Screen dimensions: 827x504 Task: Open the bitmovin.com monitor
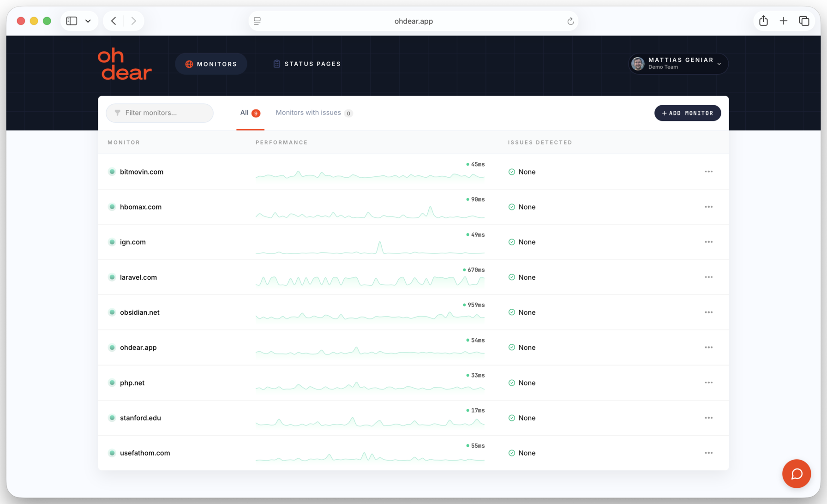tap(142, 172)
